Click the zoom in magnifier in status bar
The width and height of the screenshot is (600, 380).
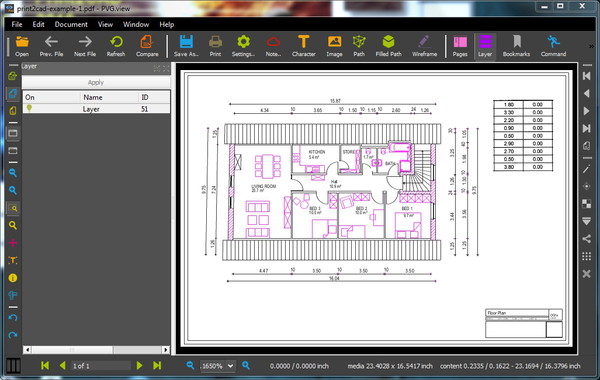coord(246,365)
